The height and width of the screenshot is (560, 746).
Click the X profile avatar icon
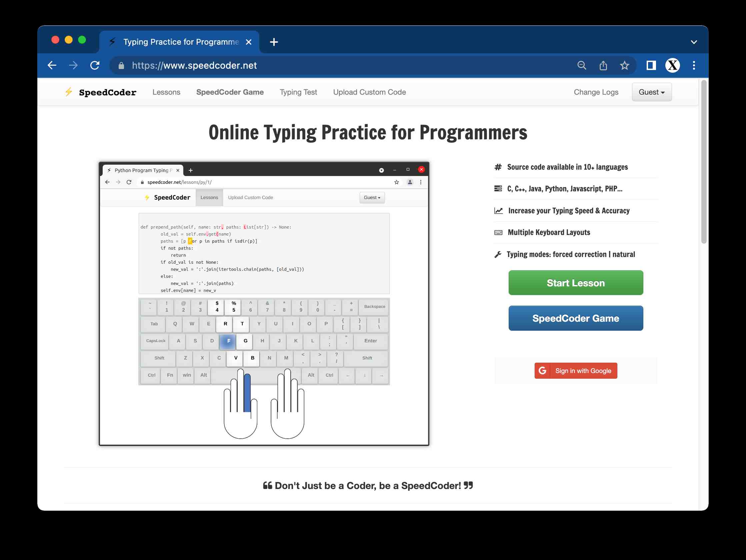672,65
